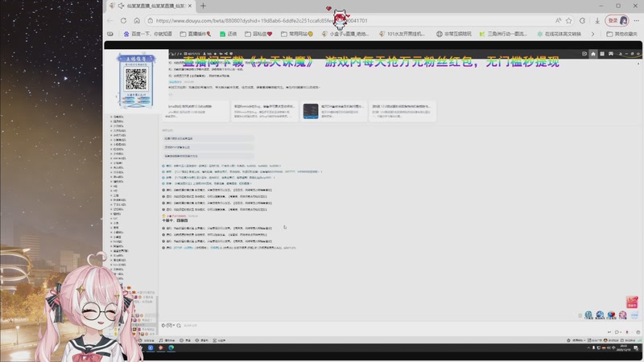Open the 其他收藏夹 folder
This screenshot has height=362, width=644.
[621, 34]
